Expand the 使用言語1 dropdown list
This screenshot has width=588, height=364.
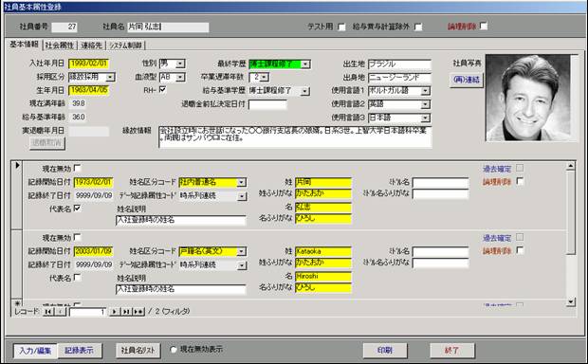425,91
